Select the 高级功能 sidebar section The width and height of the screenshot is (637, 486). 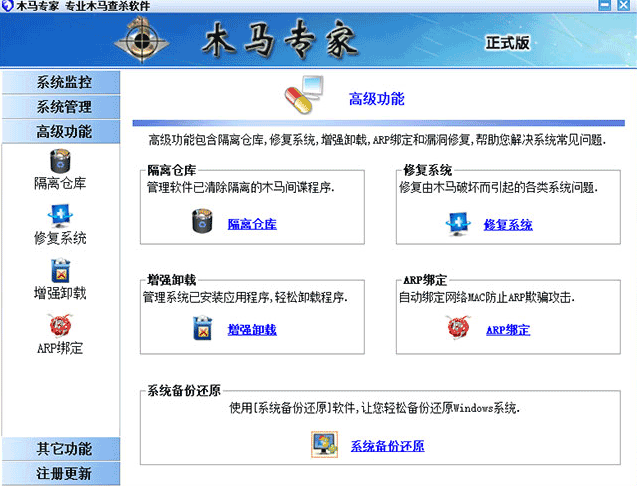[x=61, y=132]
